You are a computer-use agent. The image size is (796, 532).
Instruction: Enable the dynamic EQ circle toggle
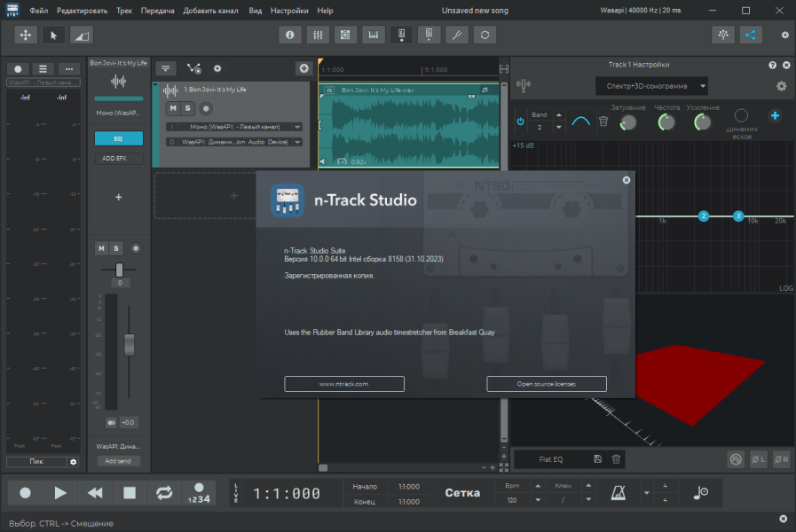(741, 115)
